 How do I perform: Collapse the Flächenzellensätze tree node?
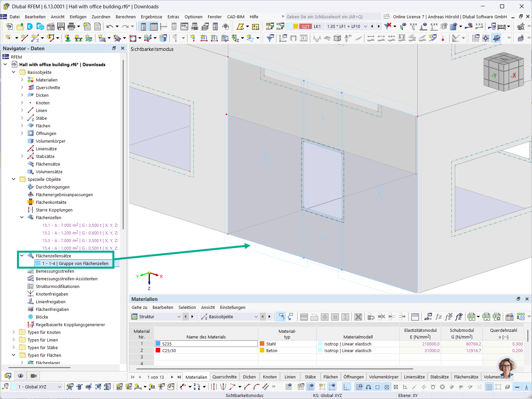[x=22, y=256]
